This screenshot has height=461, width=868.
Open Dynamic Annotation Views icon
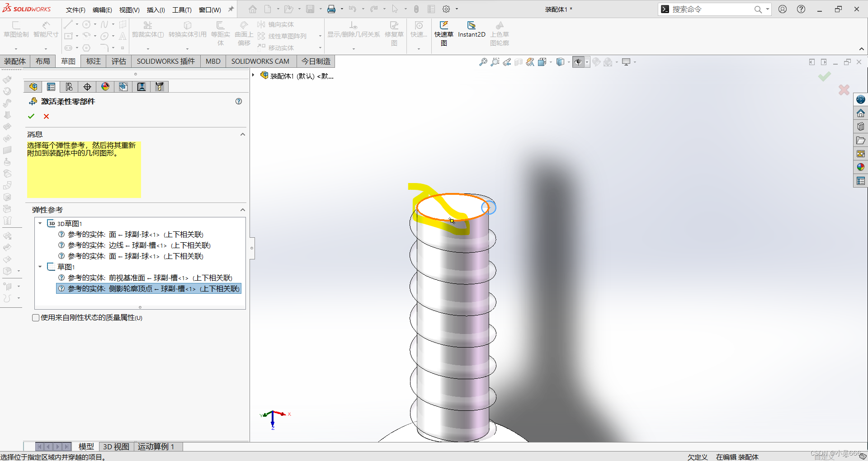[x=530, y=62]
